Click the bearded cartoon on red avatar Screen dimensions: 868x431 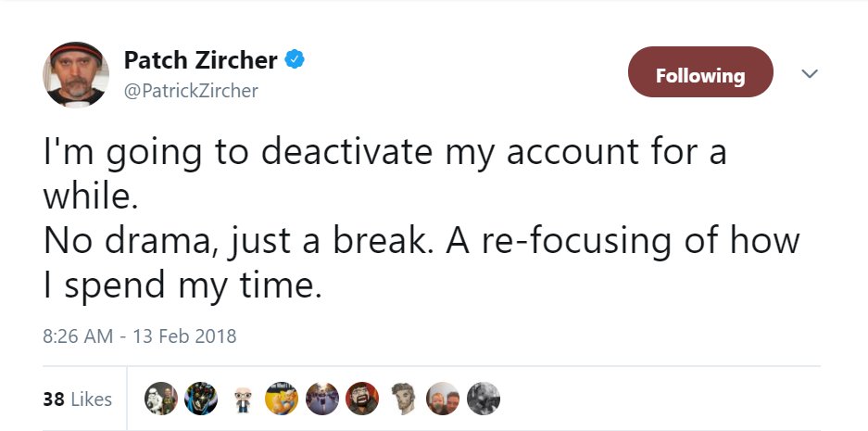coord(361,399)
